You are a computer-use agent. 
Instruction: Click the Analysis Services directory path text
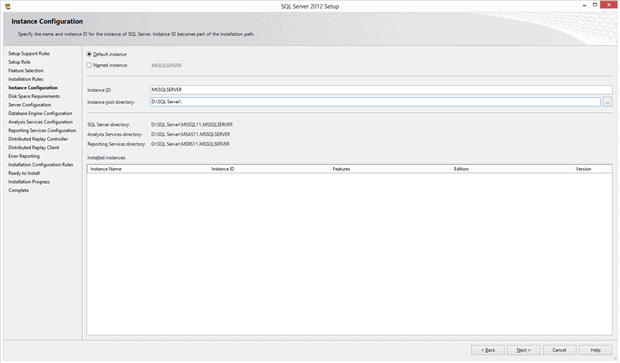coord(190,134)
